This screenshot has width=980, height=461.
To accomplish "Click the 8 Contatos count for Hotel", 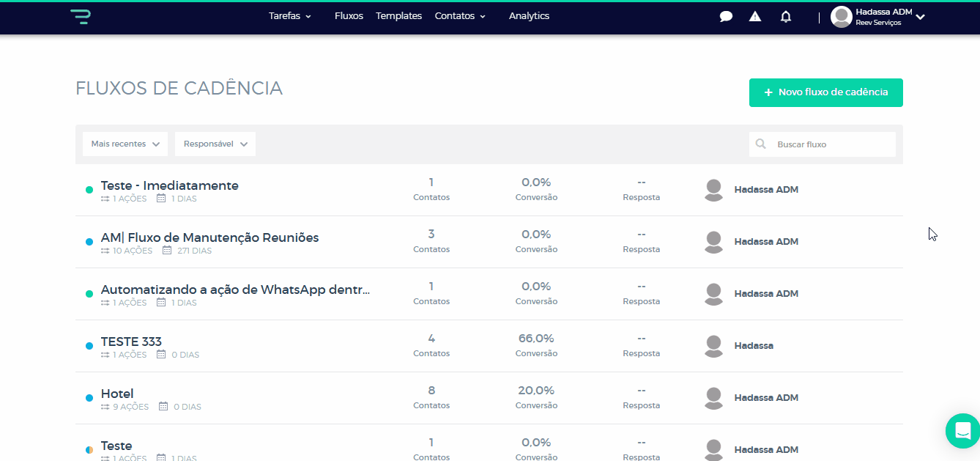I will pos(431,391).
